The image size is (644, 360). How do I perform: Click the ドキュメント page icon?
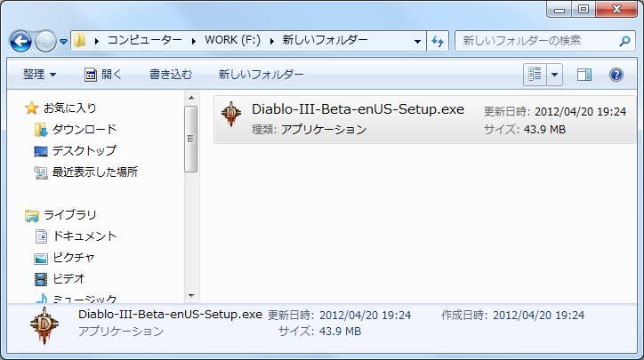[x=41, y=236]
